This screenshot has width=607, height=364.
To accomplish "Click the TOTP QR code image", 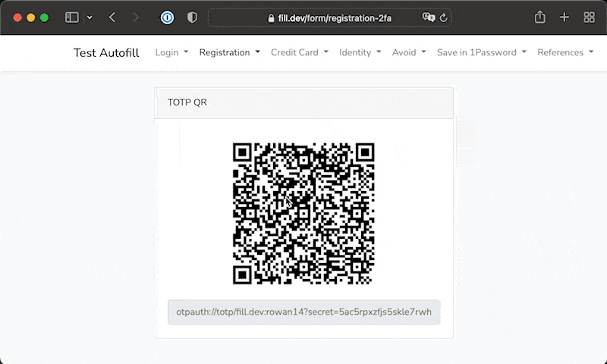I will pos(303,213).
